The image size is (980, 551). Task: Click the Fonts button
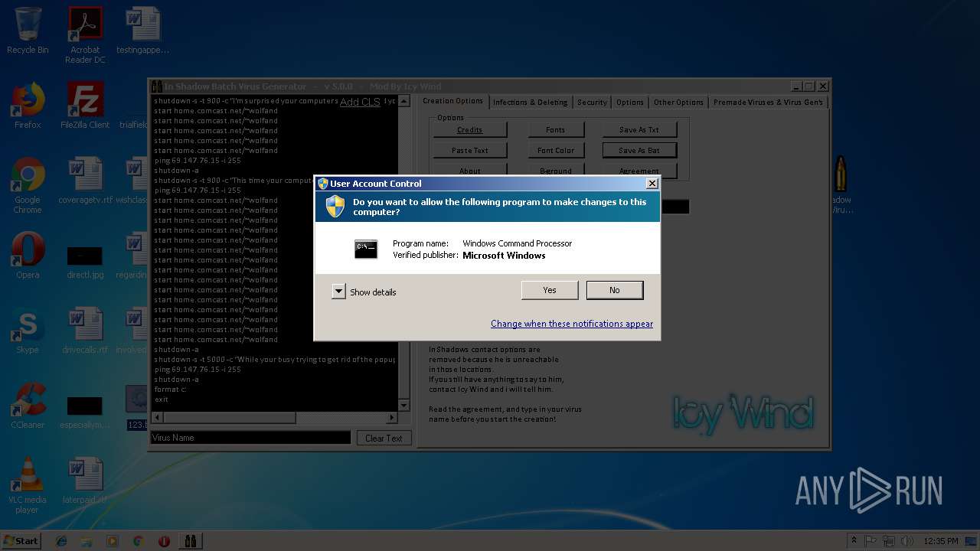tap(555, 130)
